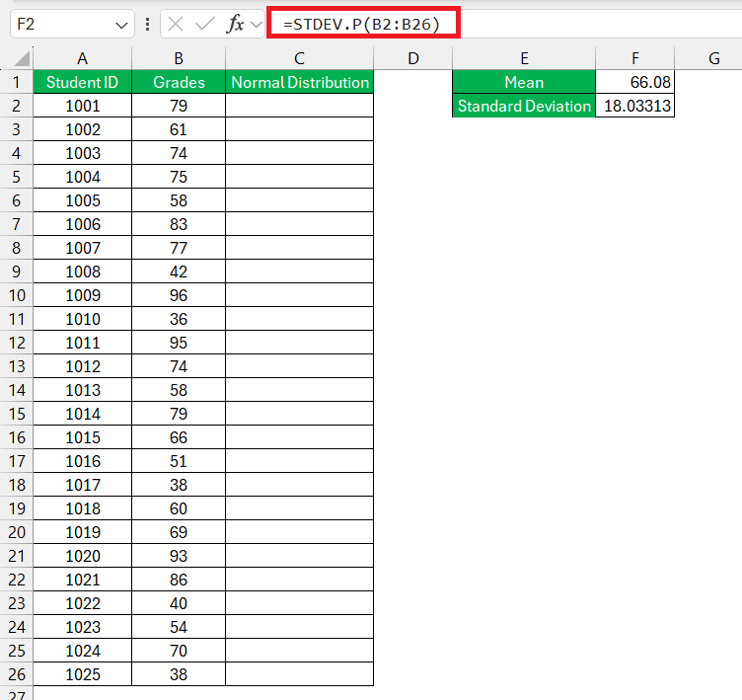The width and height of the screenshot is (742, 700).
Task: Select the mean value 66.08
Action: 635,82
